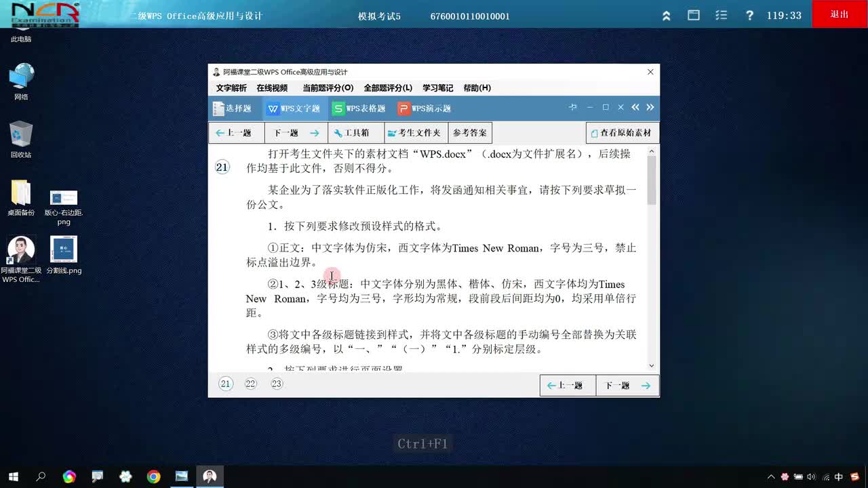This screenshot has width=868, height=488.
Task: Switch to the WPS表格题 tab
Action: (x=359, y=108)
